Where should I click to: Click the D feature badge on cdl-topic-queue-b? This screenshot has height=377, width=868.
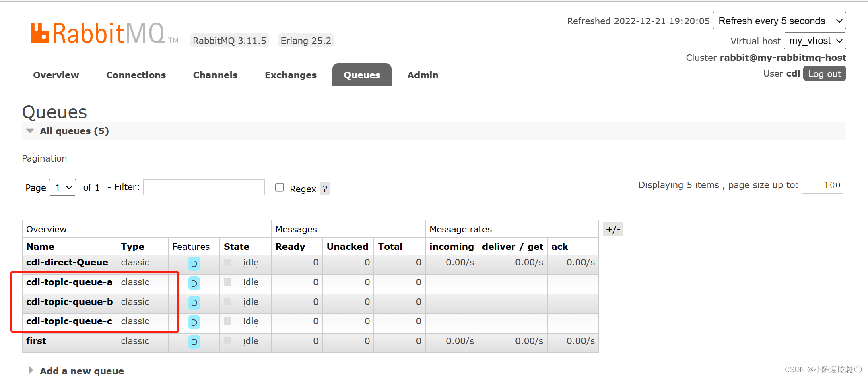tap(194, 303)
